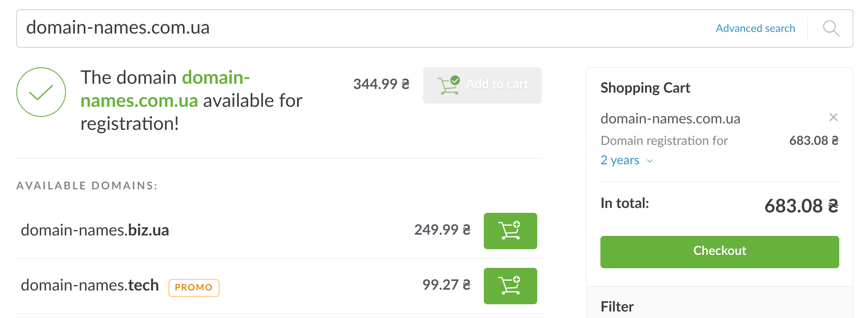Click the 249.99 ₴ price for biz.ua
Image resolution: width=868 pixels, height=318 pixels.
coord(442,230)
